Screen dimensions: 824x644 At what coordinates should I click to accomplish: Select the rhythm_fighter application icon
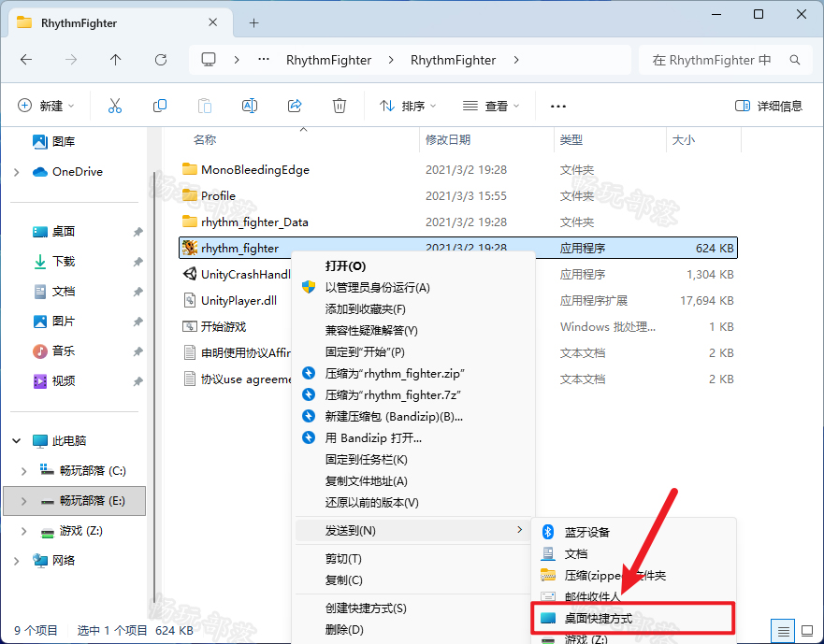(190, 248)
